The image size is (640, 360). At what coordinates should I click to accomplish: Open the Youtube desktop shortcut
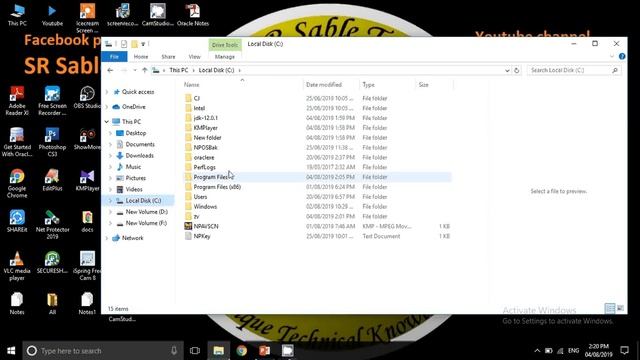coord(52,15)
